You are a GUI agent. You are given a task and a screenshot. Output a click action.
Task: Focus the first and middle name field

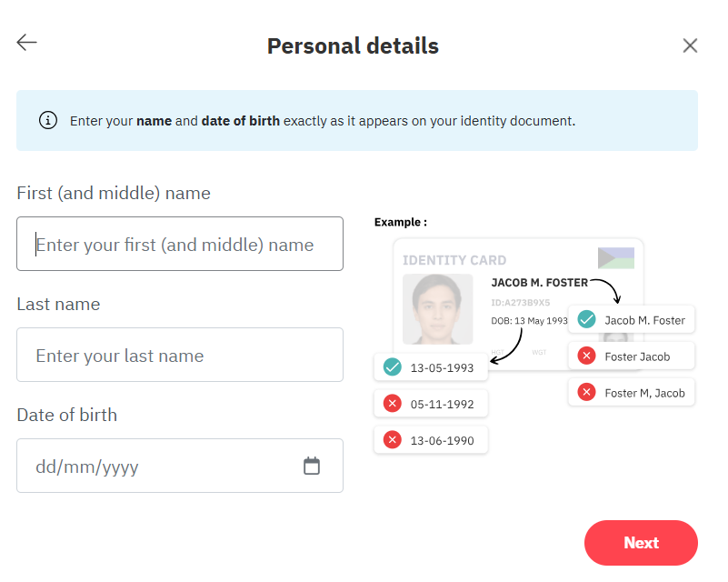pyautogui.click(x=180, y=244)
